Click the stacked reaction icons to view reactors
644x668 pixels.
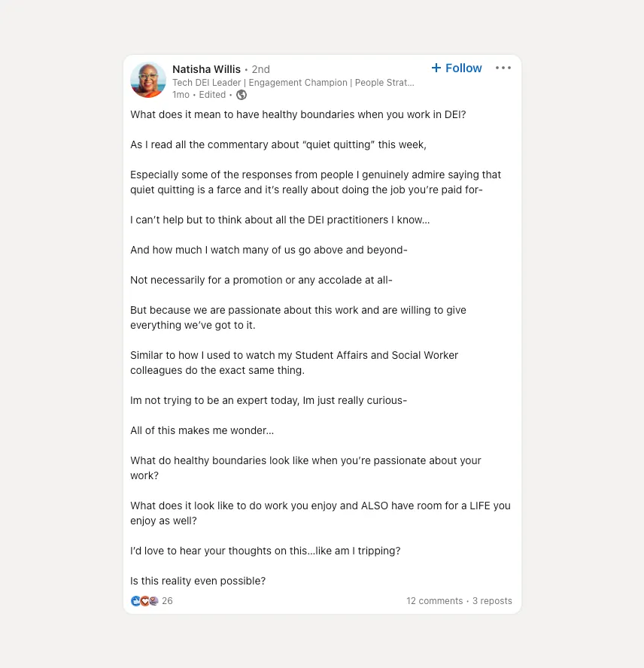tap(144, 601)
